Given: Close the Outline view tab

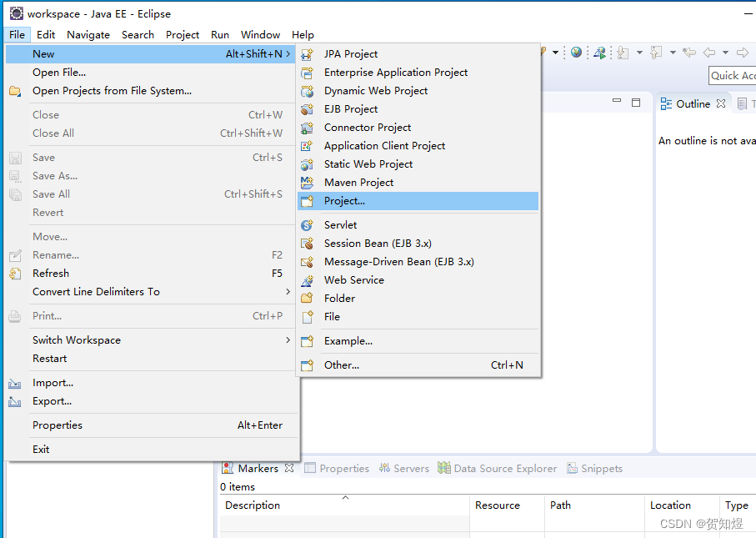Looking at the screenshot, I should tap(721, 103).
